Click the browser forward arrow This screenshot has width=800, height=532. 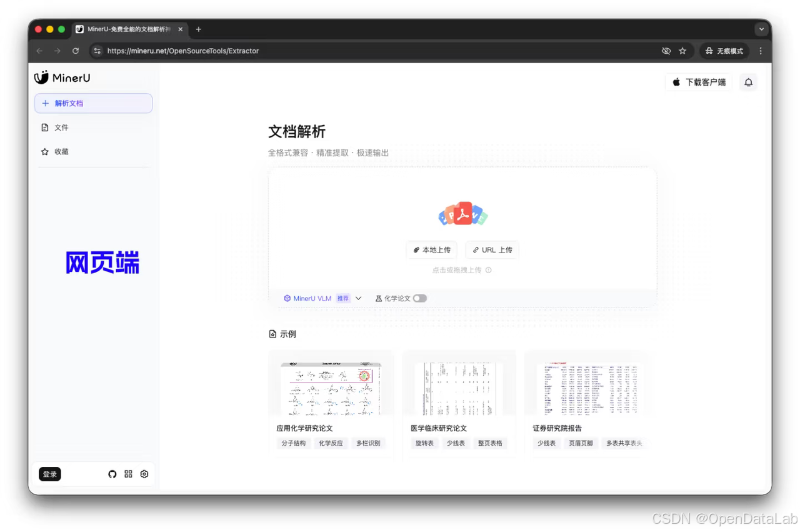coord(57,51)
